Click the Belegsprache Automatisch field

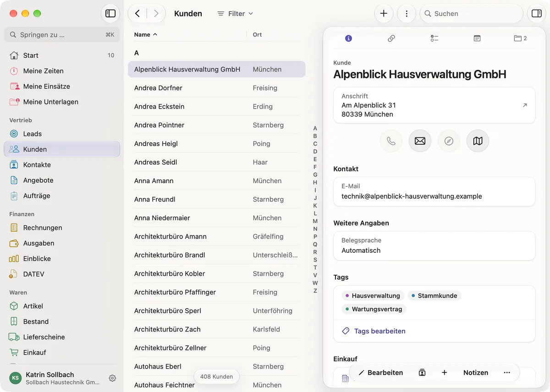pos(434,245)
